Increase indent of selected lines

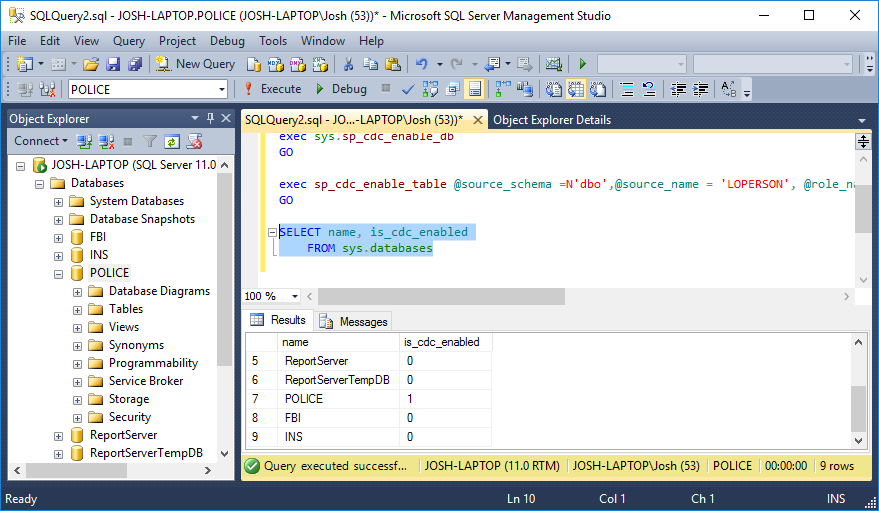(701, 89)
